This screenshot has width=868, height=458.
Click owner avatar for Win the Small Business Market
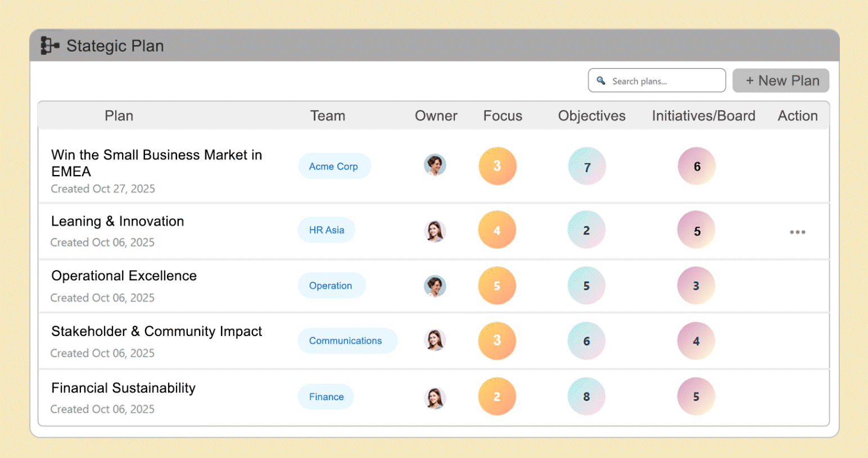pyautogui.click(x=435, y=165)
